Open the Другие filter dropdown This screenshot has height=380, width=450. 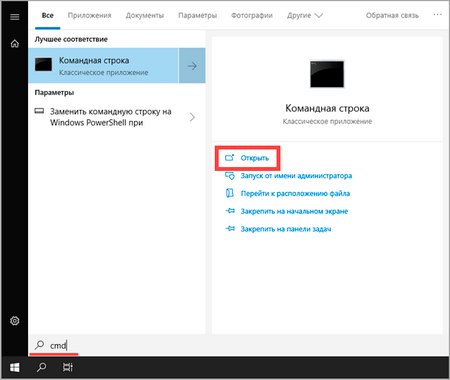tap(305, 16)
